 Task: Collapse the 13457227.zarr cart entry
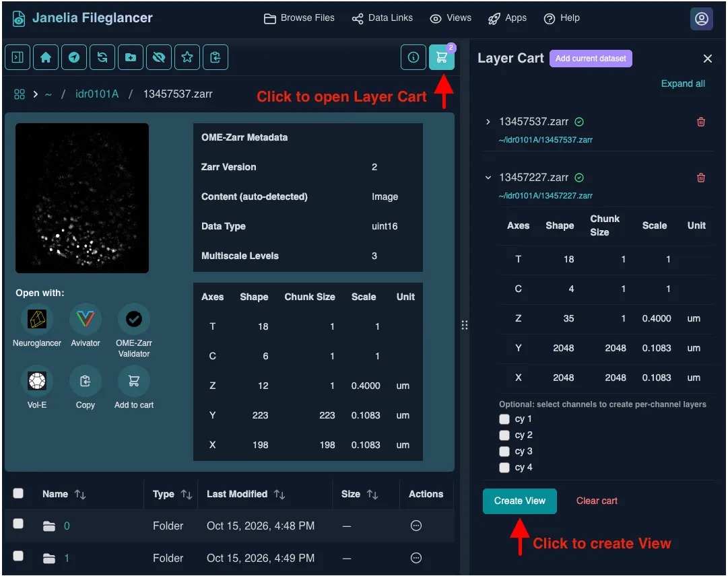488,178
